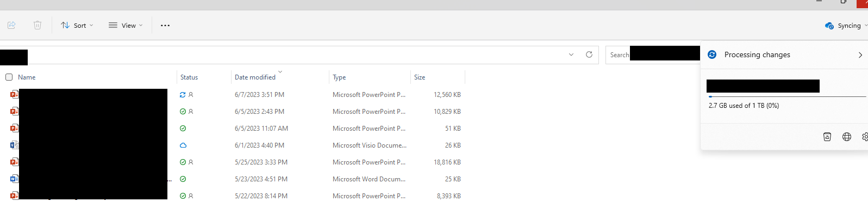Click the blue Processing changes sync icon
This screenshot has width=868, height=201.
[x=712, y=54]
